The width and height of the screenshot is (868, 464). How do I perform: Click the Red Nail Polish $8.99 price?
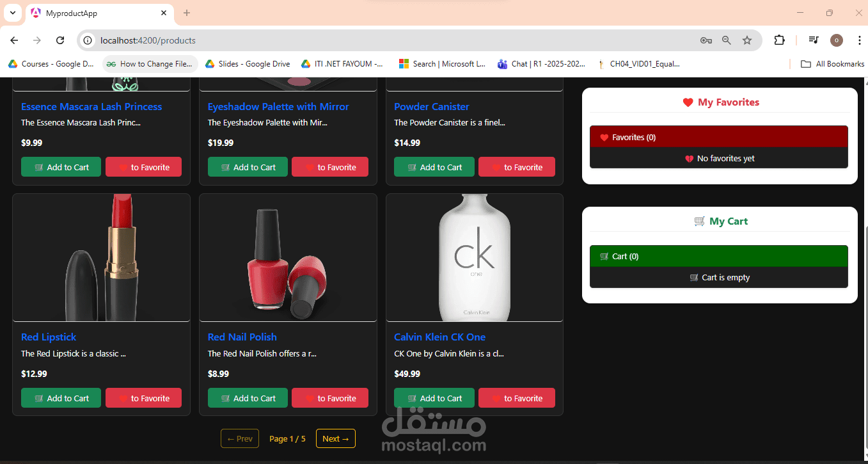pyautogui.click(x=219, y=374)
